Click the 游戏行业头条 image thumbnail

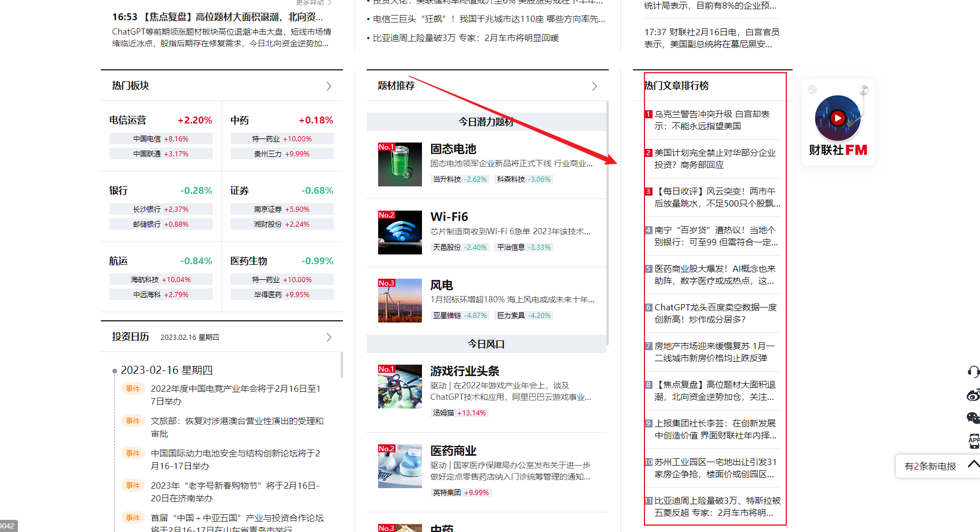399,386
